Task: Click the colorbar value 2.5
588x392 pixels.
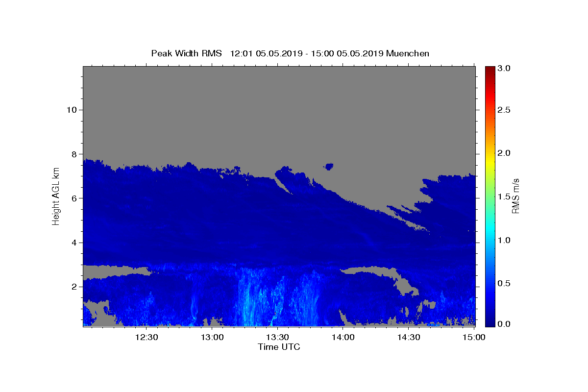Action: click(505, 110)
